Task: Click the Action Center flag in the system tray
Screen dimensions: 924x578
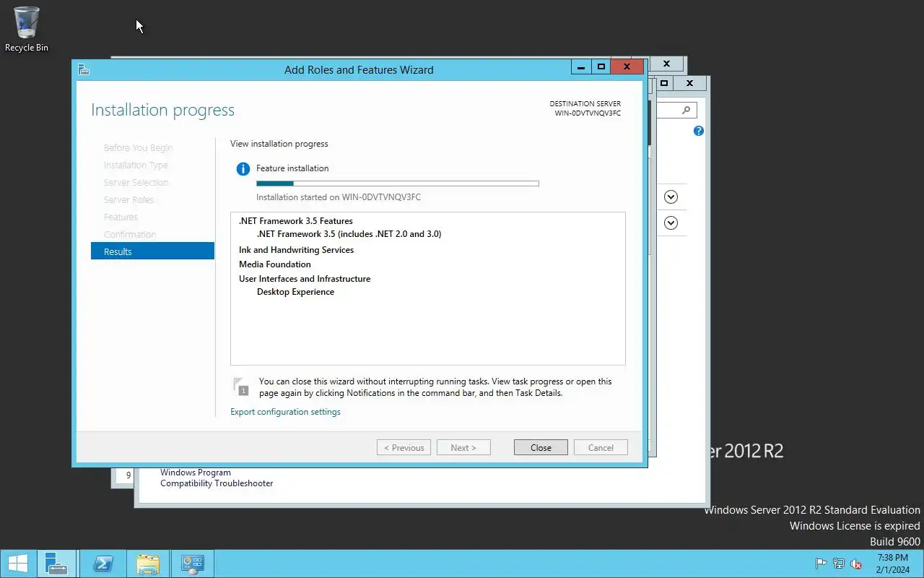Action: 821,564
